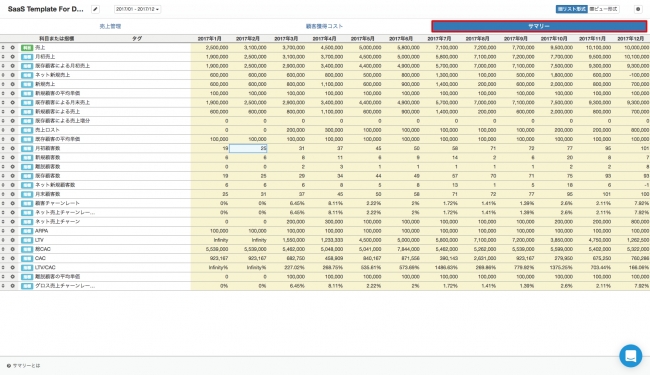Open the gear settings for the 売上 row
650x375 pixels.
pyautogui.click(x=12, y=48)
